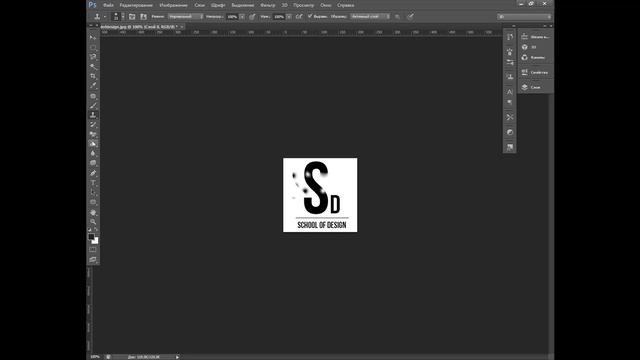This screenshot has width=640, height=360.
Task: Open the Справка menu
Action: (x=345, y=5)
